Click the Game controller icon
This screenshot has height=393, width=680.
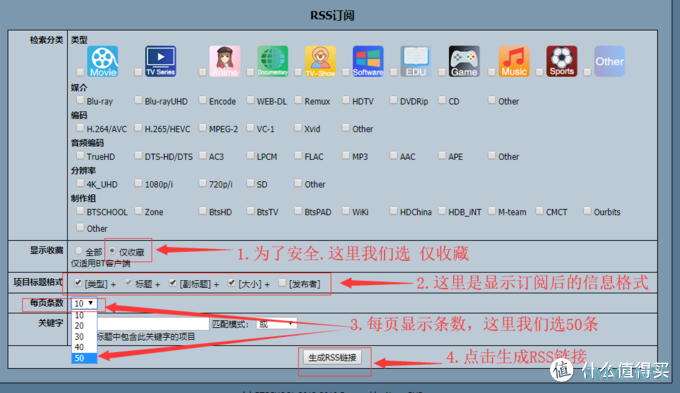point(464,62)
